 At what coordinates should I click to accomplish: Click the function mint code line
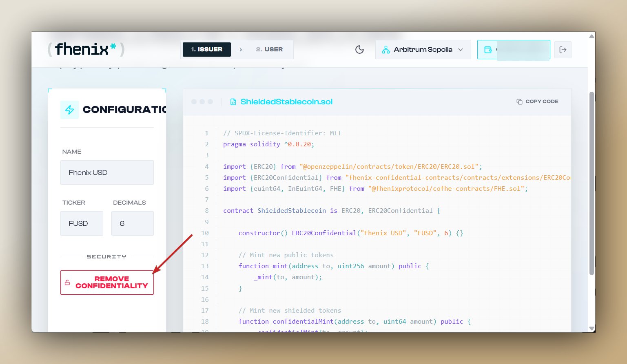click(334, 266)
